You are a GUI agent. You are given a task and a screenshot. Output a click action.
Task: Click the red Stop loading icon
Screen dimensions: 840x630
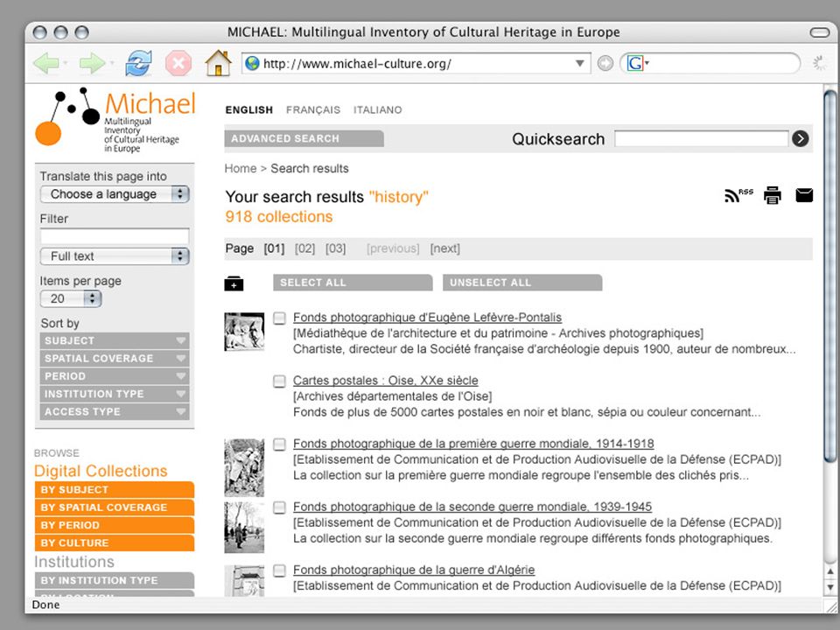tap(178, 63)
